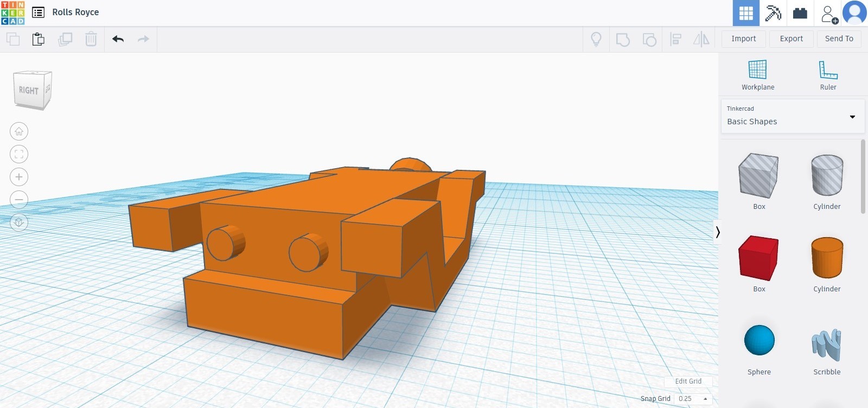
Task: Click the Delete trash can icon
Action: [91, 39]
